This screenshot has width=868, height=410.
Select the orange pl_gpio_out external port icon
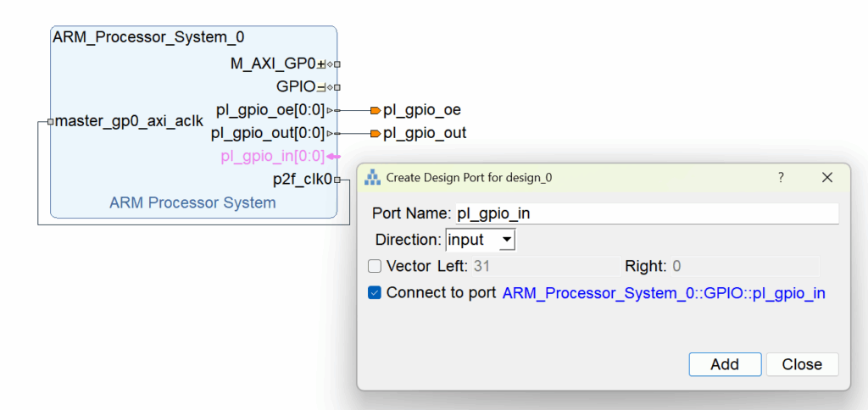pos(376,133)
